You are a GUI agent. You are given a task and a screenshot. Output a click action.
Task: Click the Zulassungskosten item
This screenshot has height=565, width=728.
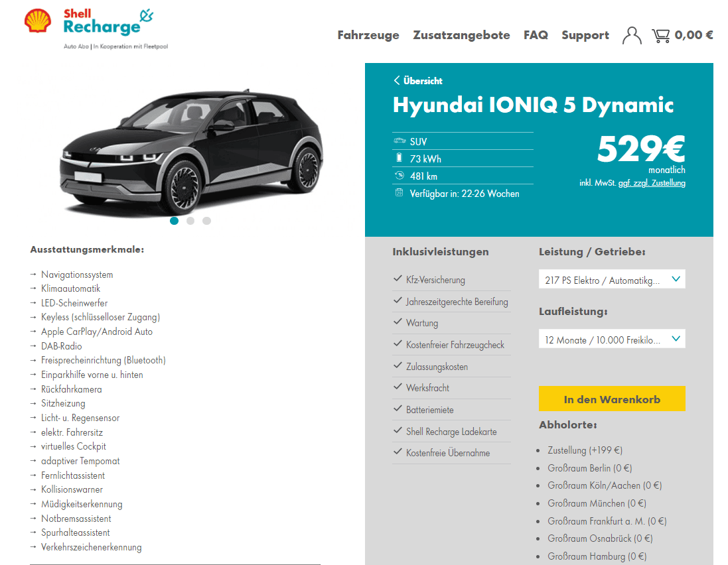click(437, 367)
